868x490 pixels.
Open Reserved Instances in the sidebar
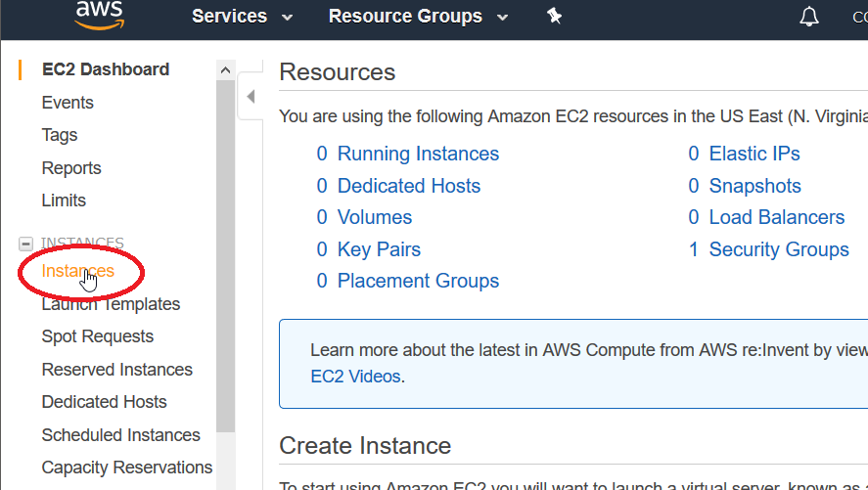117,370
